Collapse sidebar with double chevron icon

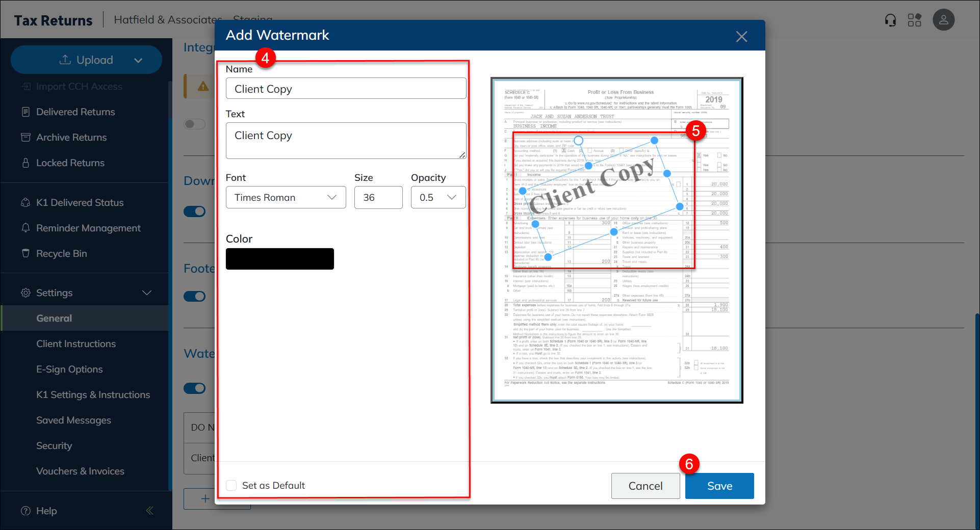click(x=150, y=511)
